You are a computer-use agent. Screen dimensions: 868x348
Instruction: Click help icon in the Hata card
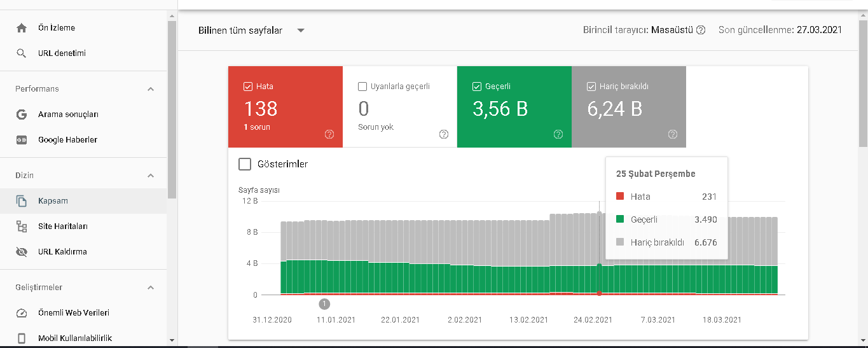pyautogui.click(x=329, y=134)
